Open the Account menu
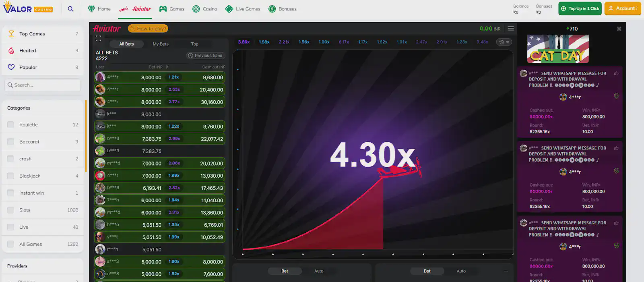The height and width of the screenshot is (282, 644). tap(623, 8)
